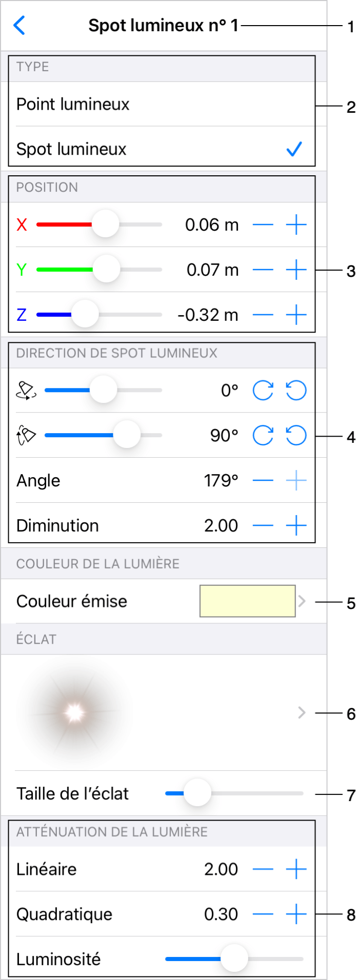The height and width of the screenshot is (980, 356).
Task: Decrease the Quadratique attenuation value
Action: tap(263, 914)
